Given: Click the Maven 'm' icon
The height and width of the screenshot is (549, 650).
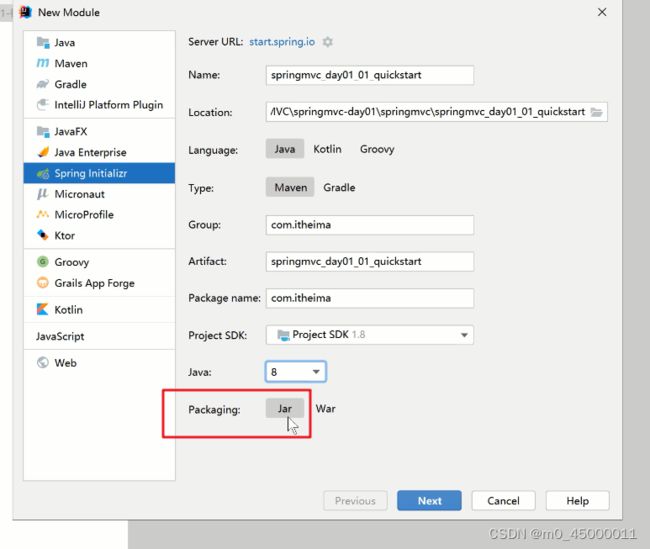Looking at the screenshot, I should tap(43, 63).
